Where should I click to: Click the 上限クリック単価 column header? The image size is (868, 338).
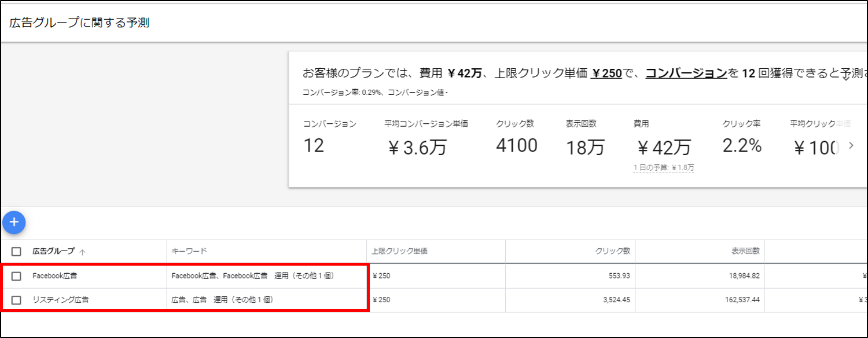click(x=400, y=251)
